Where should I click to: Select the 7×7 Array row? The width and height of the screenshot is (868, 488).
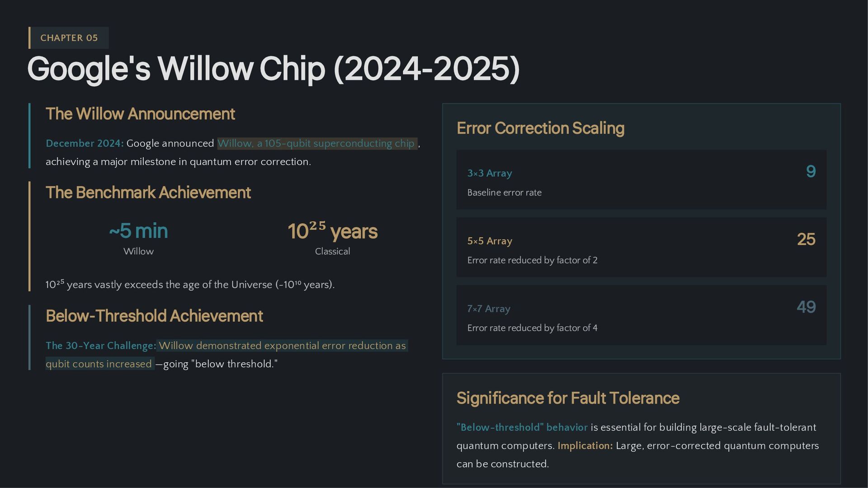[641, 315]
